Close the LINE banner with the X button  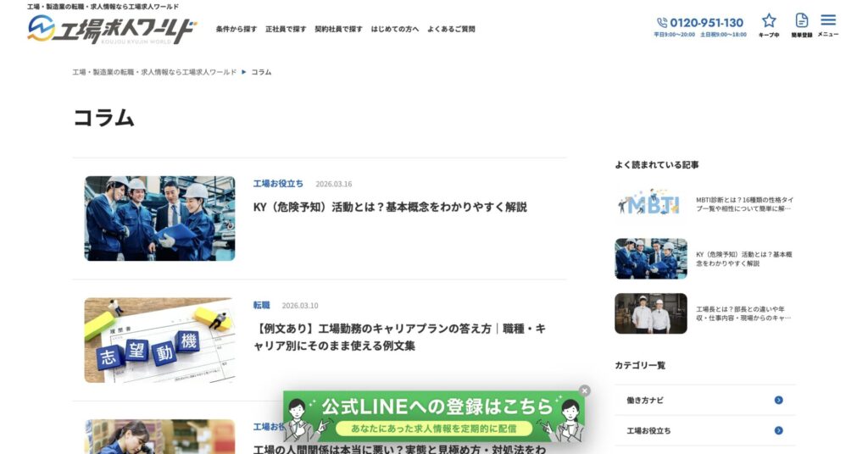click(585, 391)
